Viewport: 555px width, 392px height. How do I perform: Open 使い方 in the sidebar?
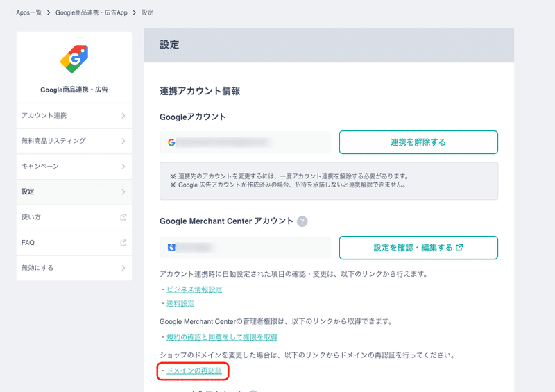tap(74, 217)
